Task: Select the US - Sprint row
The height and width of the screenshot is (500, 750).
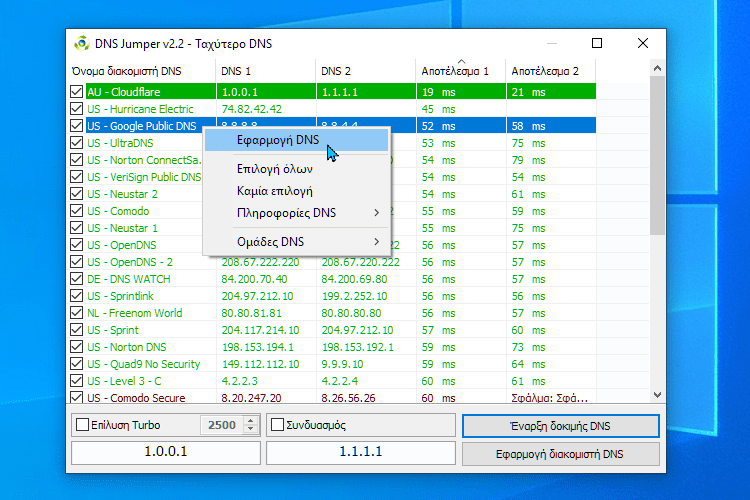Action: 333,330
